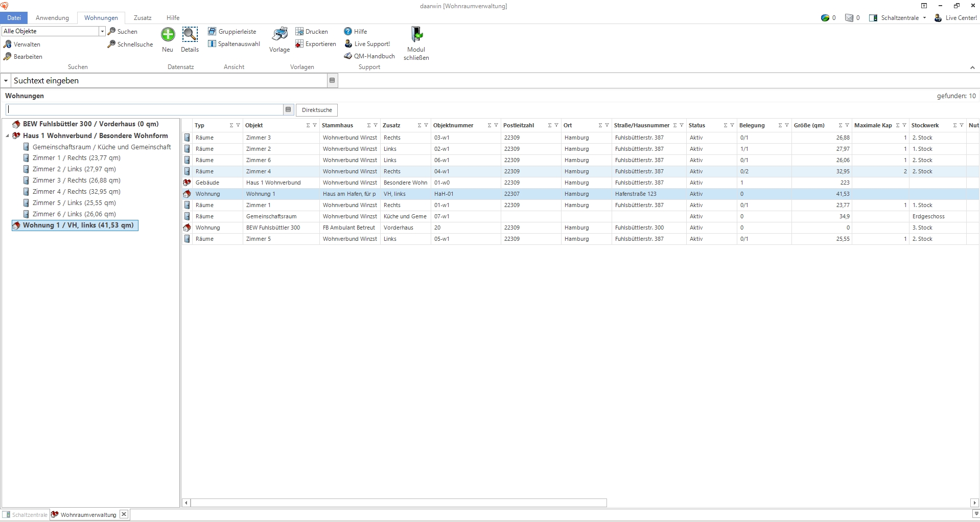The image size is (980, 522).
Task: Open the Ort column filter
Action: pyautogui.click(x=607, y=125)
